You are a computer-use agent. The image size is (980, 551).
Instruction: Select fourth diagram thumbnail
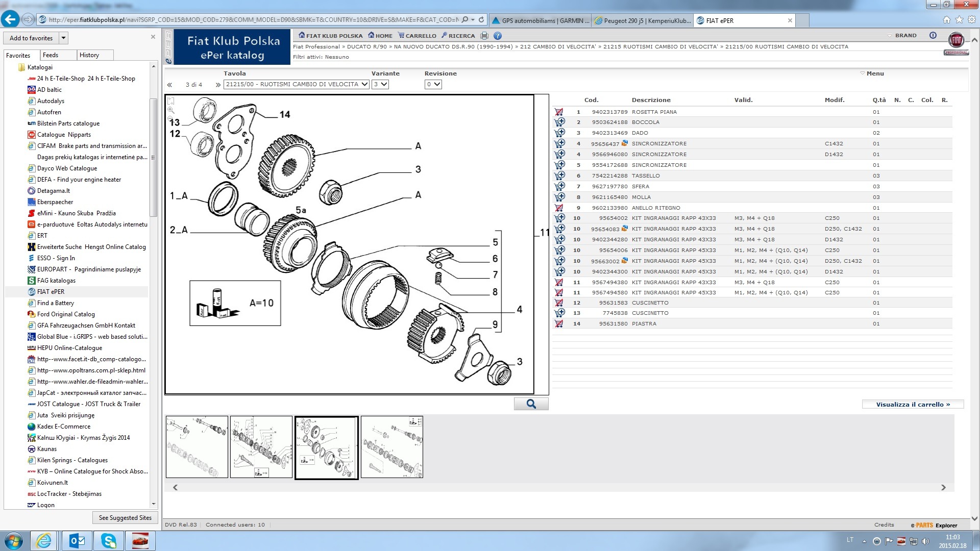coord(391,447)
